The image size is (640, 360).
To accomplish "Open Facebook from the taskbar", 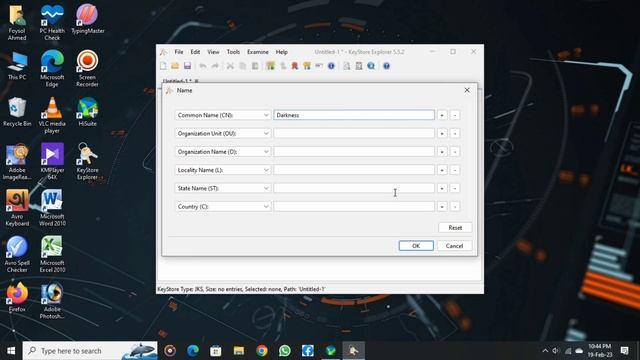I will click(x=308, y=351).
